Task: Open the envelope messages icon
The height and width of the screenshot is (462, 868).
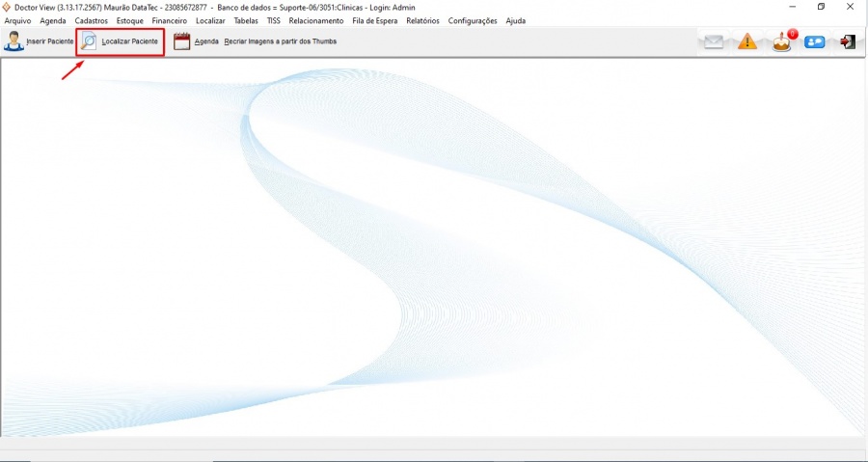Action: point(713,41)
